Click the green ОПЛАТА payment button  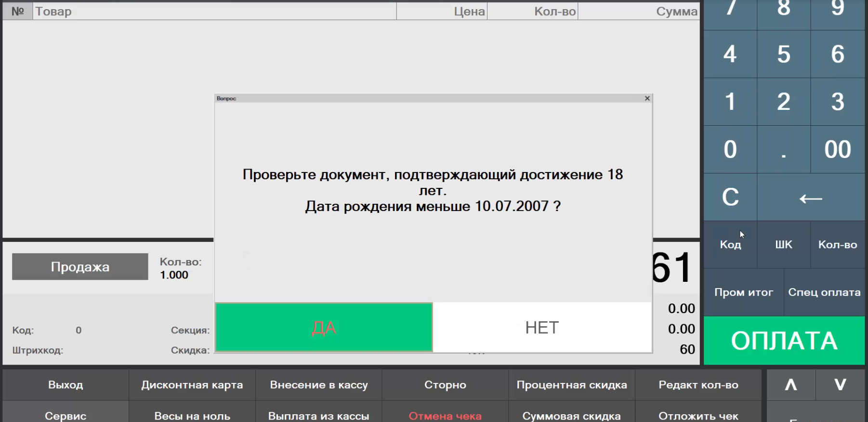(784, 341)
